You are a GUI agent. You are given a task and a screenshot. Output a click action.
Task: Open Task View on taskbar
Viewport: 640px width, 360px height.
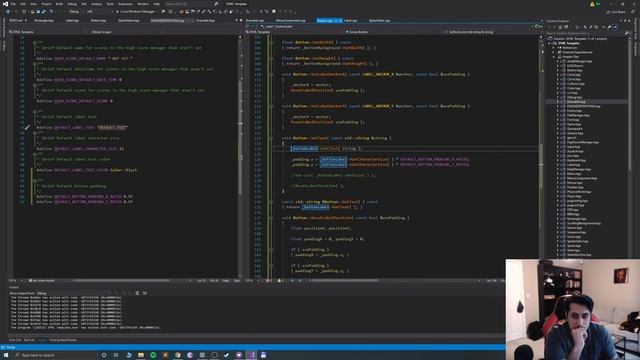pos(116,355)
